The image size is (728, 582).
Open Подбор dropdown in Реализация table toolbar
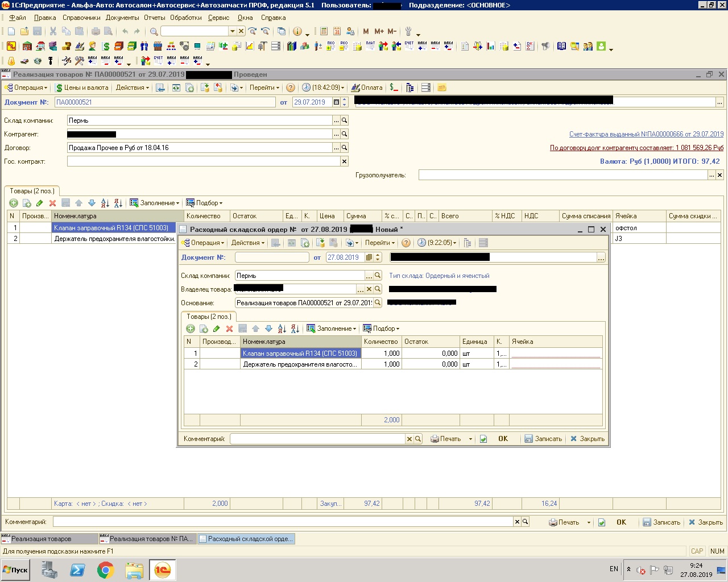(205, 203)
